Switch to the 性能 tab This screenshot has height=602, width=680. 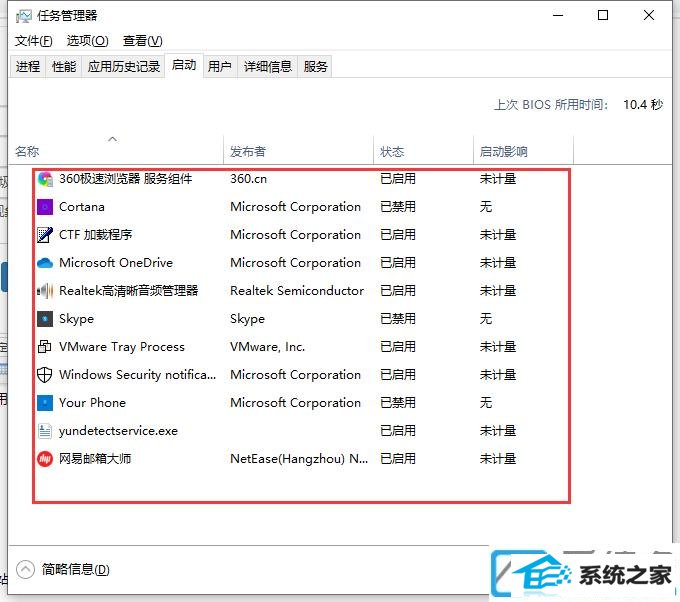click(64, 66)
